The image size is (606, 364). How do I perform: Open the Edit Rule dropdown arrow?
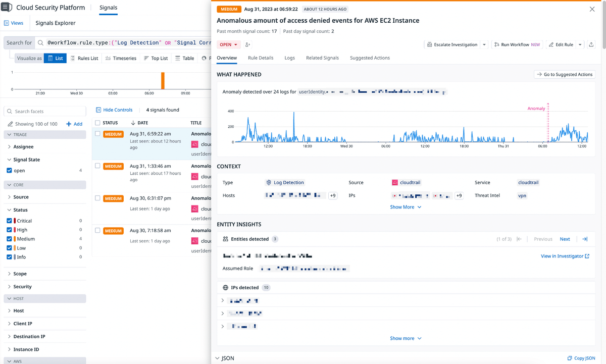[x=579, y=44]
